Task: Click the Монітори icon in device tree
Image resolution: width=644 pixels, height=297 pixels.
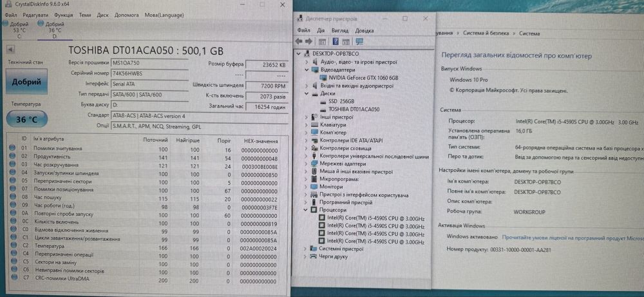Action: (x=315, y=187)
